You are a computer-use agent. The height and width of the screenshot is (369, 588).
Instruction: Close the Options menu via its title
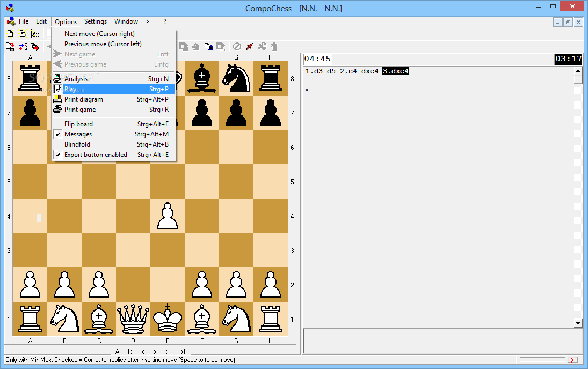pyautogui.click(x=66, y=21)
